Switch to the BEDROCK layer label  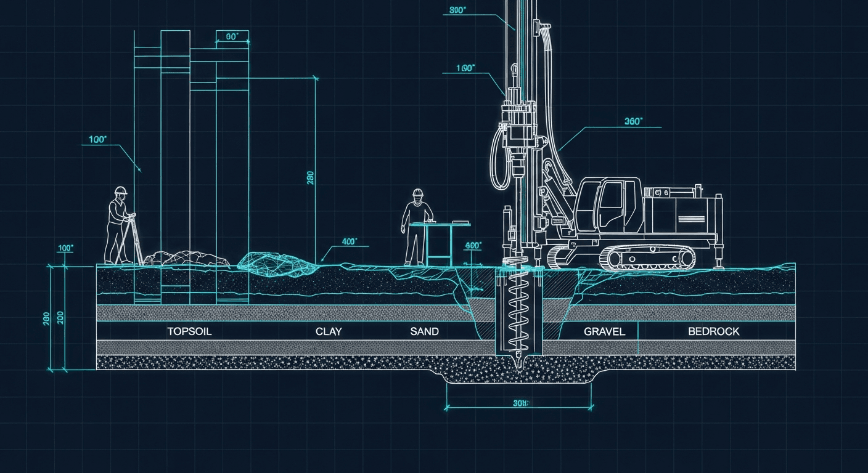(x=713, y=331)
